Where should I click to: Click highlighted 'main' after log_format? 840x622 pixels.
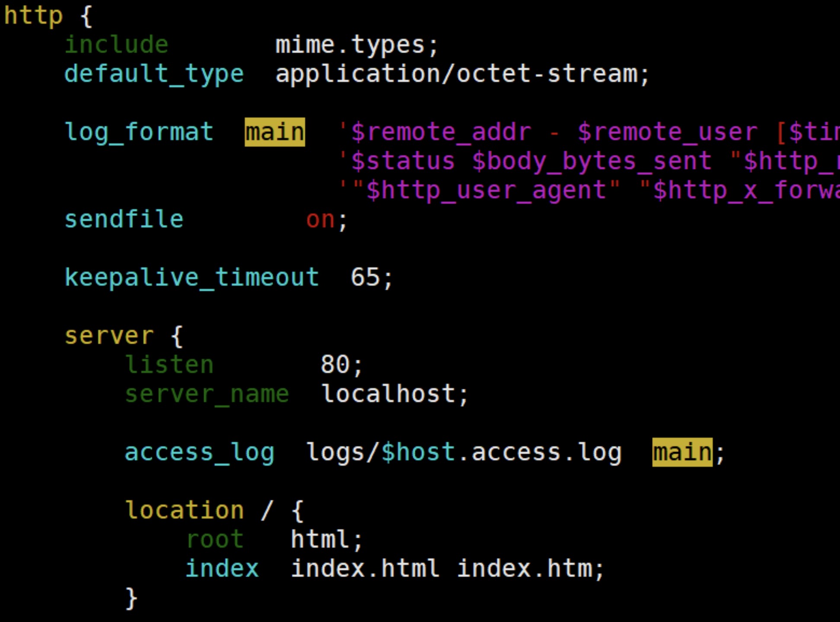point(275,132)
